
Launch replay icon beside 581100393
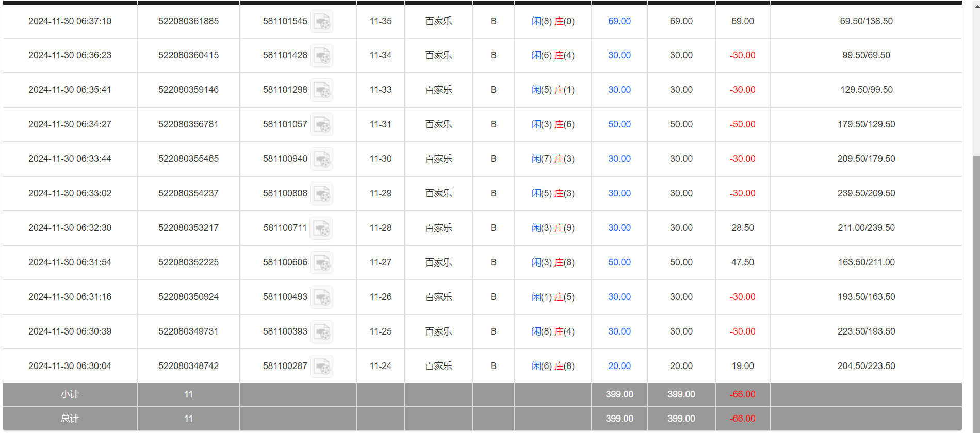click(x=321, y=332)
